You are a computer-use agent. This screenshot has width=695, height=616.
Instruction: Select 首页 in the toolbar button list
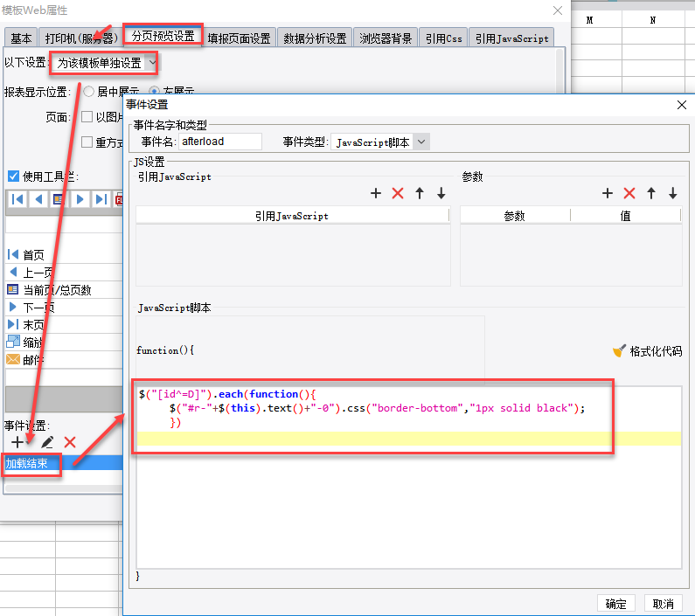tap(65, 255)
